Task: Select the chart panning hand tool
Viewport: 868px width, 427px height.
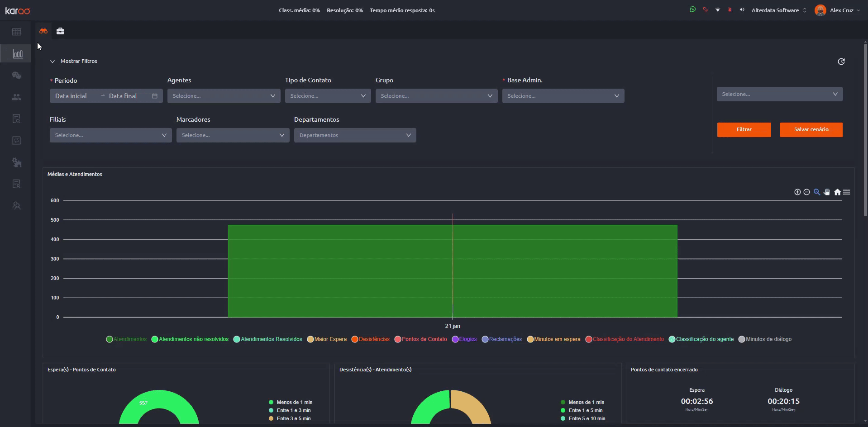Action: pyautogui.click(x=827, y=192)
